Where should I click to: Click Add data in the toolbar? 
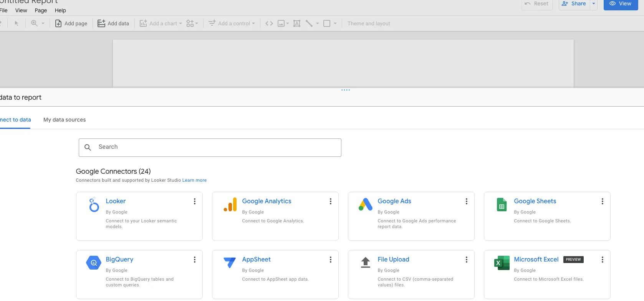113,23
